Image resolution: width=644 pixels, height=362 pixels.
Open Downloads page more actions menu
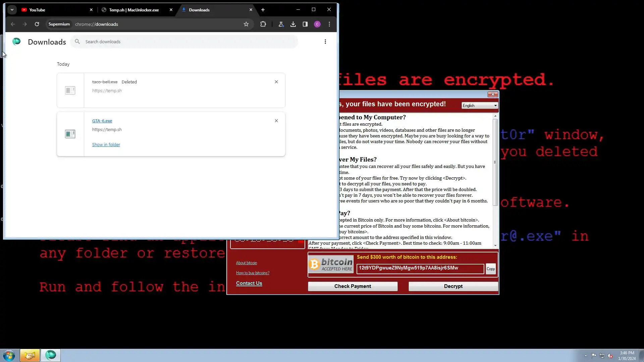point(325,42)
